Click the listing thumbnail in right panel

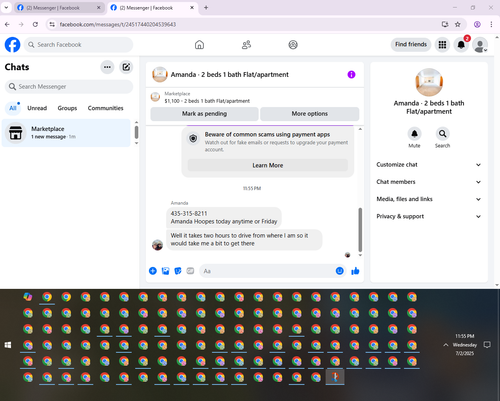pos(429,82)
